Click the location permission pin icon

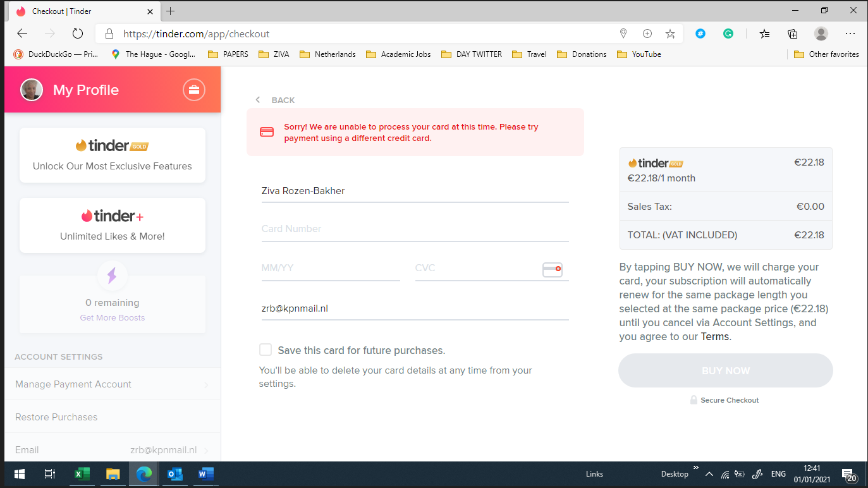[x=623, y=34]
